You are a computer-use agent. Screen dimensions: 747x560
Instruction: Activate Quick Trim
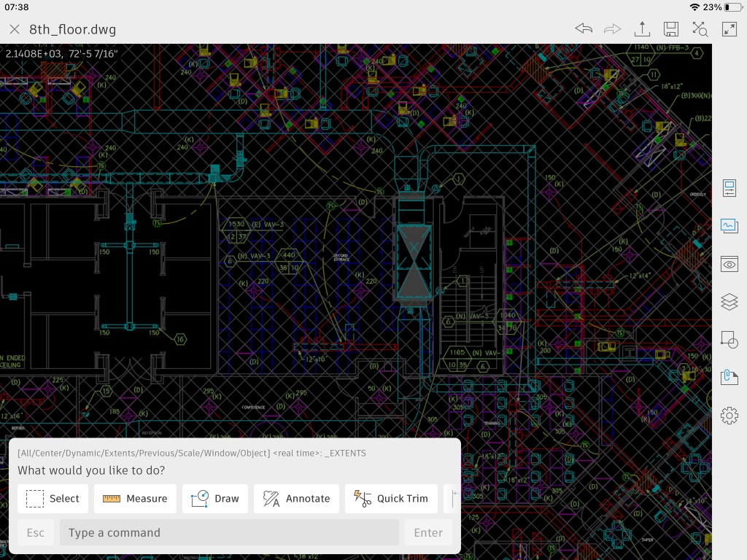391,499
